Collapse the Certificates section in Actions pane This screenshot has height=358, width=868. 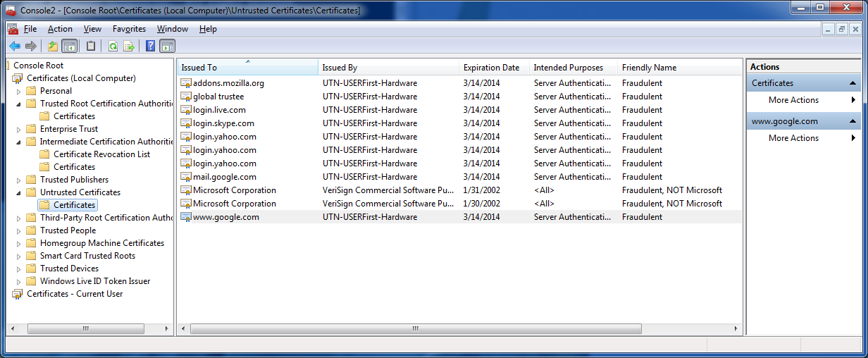point(852,83)
